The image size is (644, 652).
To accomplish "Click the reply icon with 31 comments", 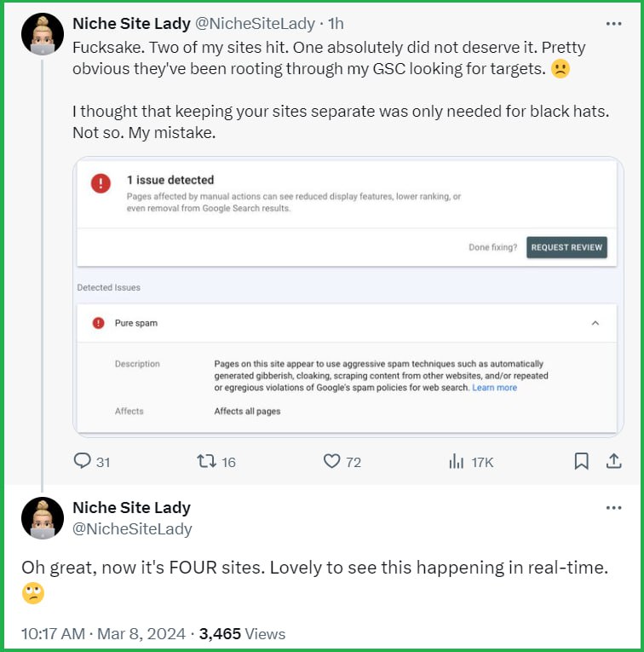I will 83,461.
